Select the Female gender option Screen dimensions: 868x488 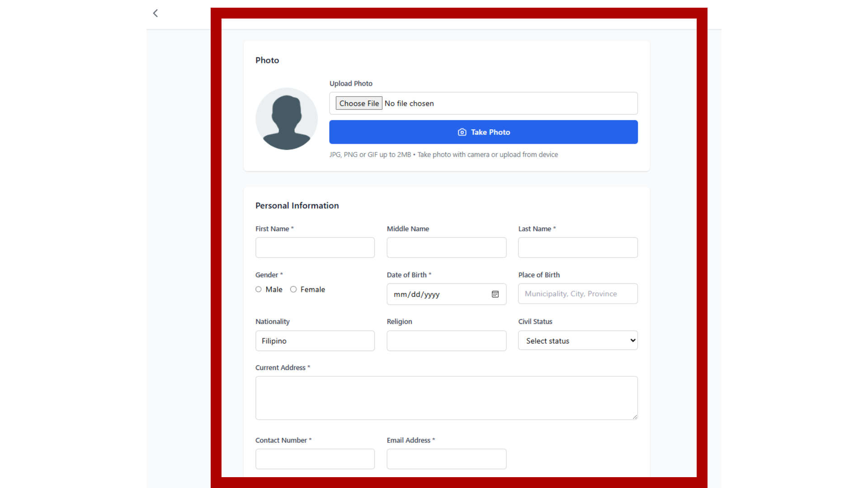coord(293,289)
